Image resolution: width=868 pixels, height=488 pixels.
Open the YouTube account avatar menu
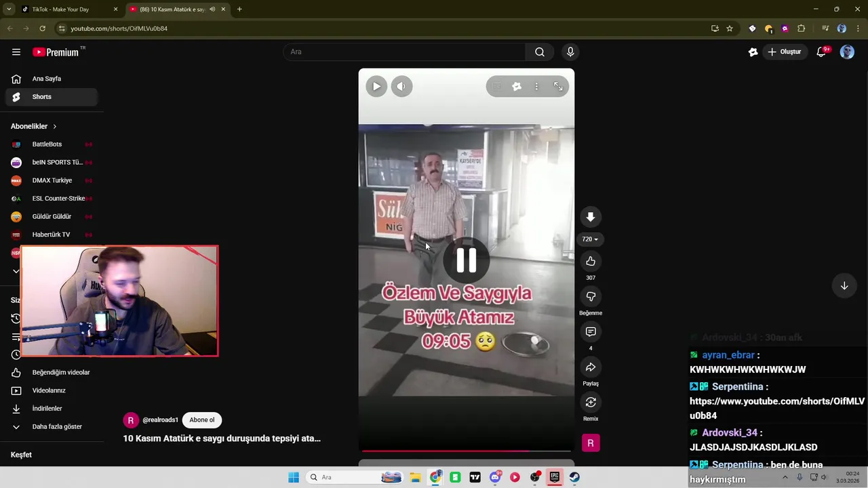[847, 52]
